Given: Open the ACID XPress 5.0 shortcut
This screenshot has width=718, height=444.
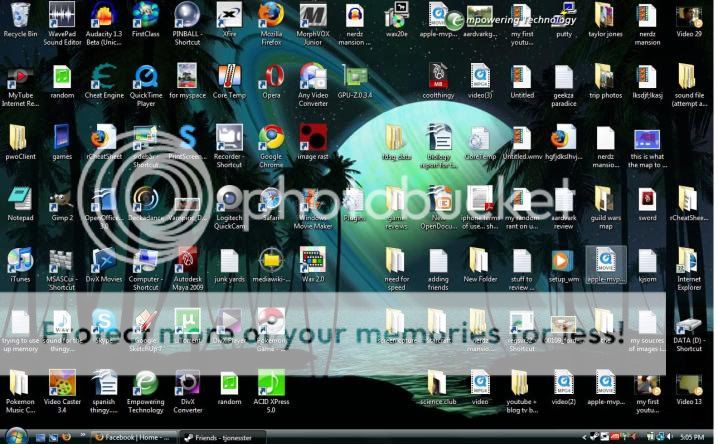Looking at the screenshot, I should 271,383.
